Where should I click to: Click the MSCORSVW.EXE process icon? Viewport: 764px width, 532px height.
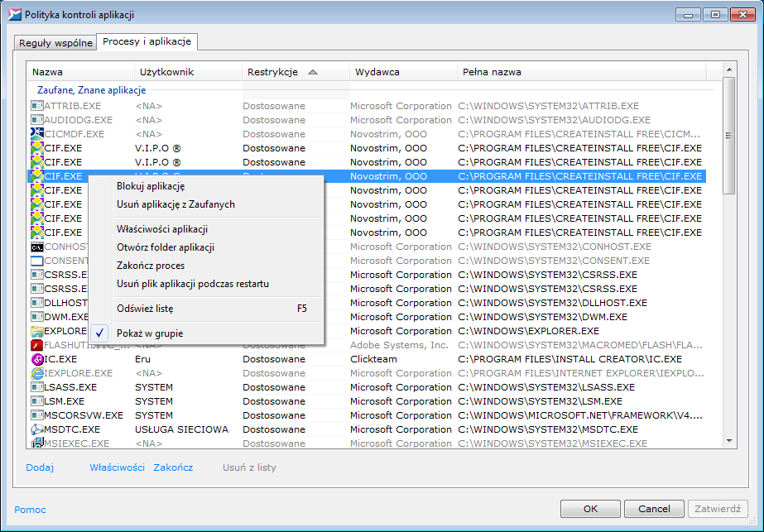coord(37,415)
